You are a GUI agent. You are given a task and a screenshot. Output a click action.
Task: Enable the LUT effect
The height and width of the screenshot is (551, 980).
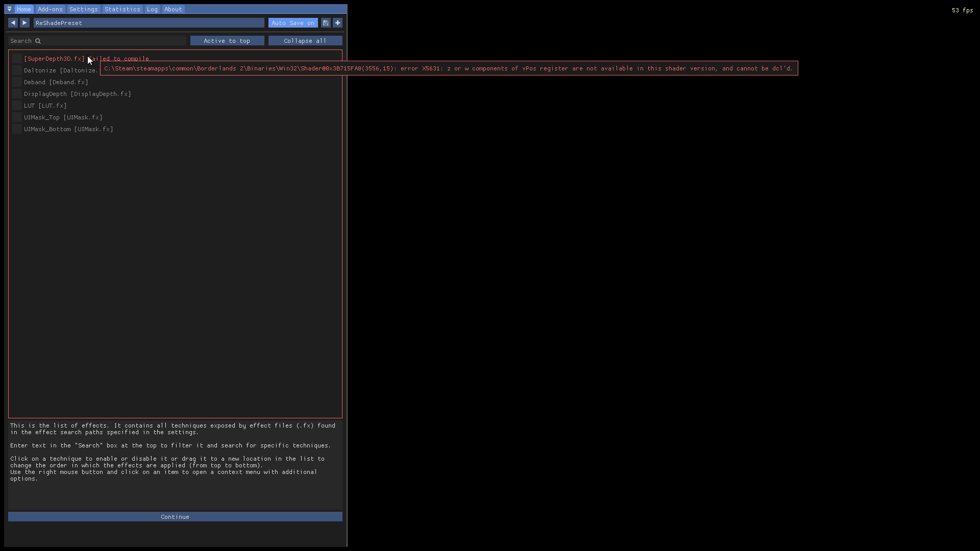[x=17, y=105]
